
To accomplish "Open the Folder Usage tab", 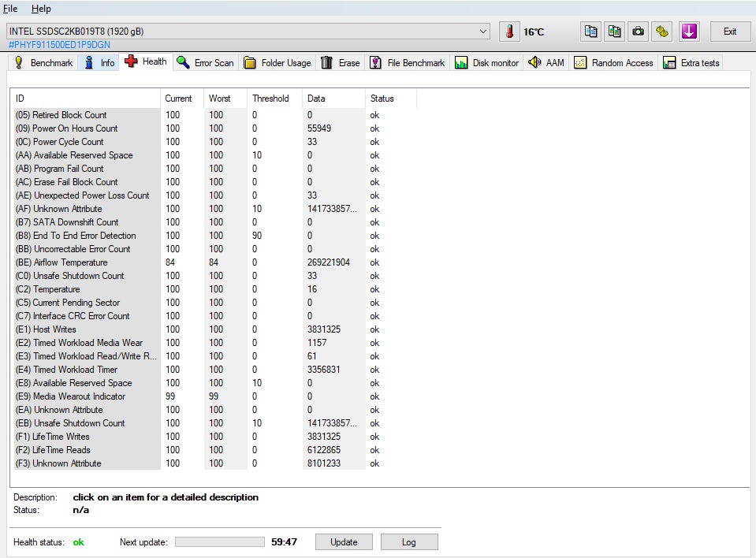I will 277,63.
